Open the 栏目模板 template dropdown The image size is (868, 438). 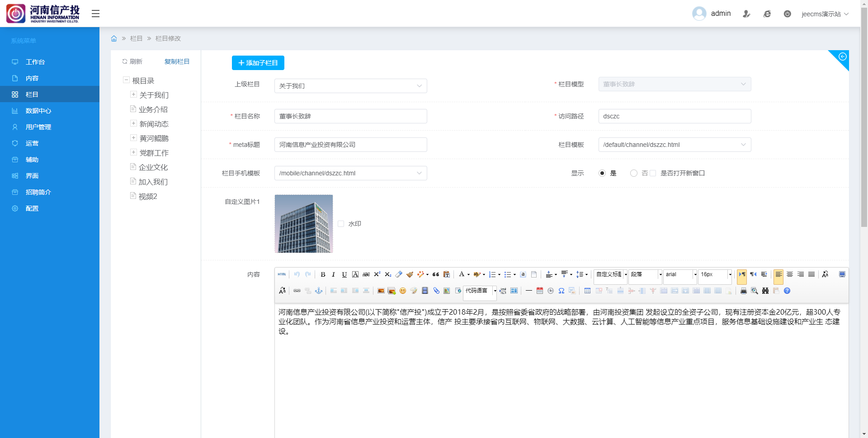click(x=674, y=145)
